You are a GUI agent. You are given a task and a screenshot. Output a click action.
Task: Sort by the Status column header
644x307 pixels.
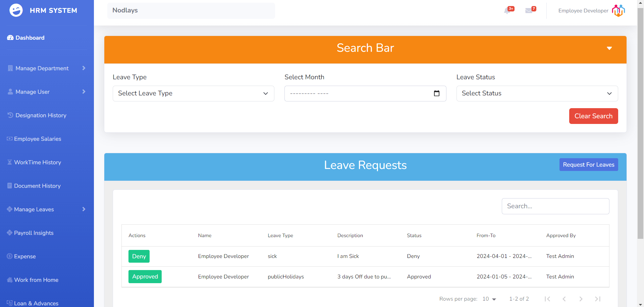(x=414, y=235)
